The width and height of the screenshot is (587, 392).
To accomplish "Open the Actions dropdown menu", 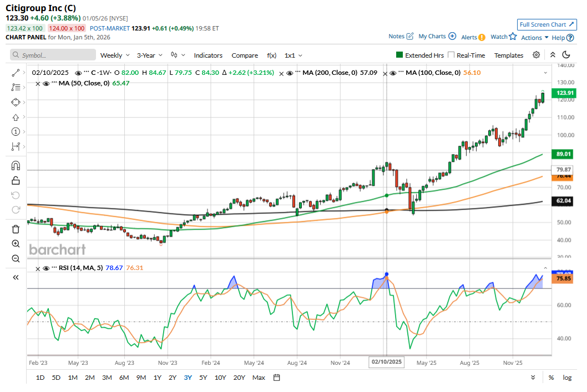I will click(x=535, y=38).
